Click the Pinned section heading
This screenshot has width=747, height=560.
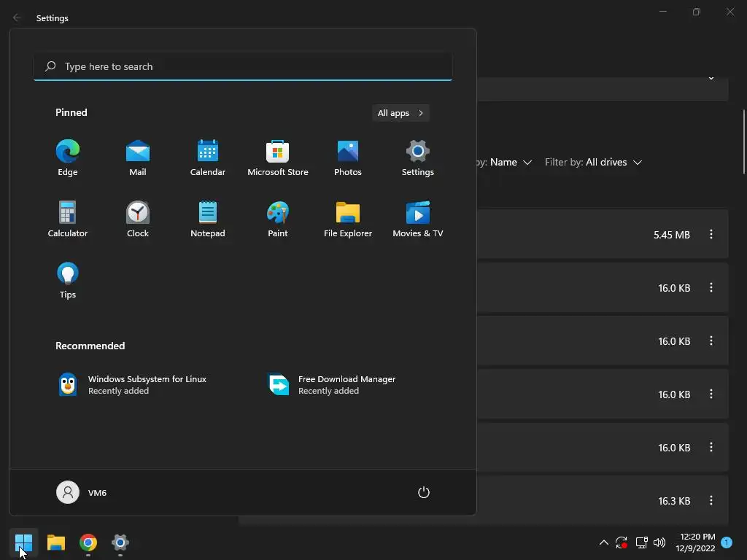[x=71, y=112]
